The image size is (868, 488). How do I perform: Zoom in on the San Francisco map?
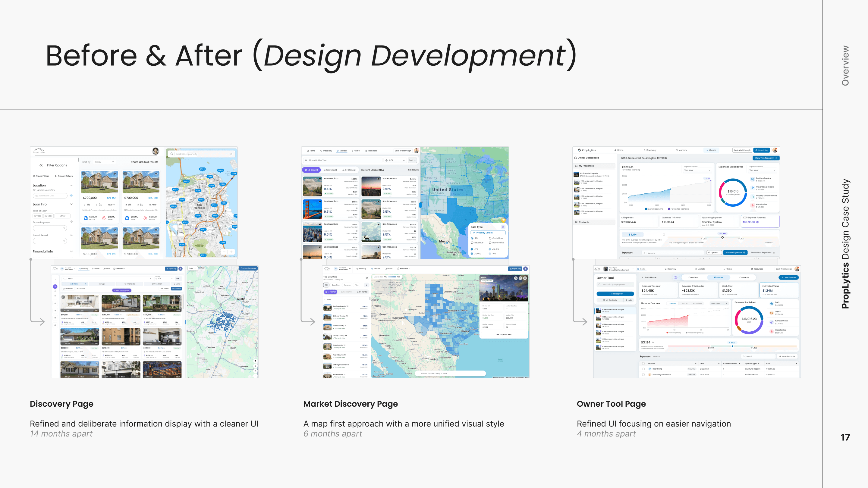(x=231, y=252)
